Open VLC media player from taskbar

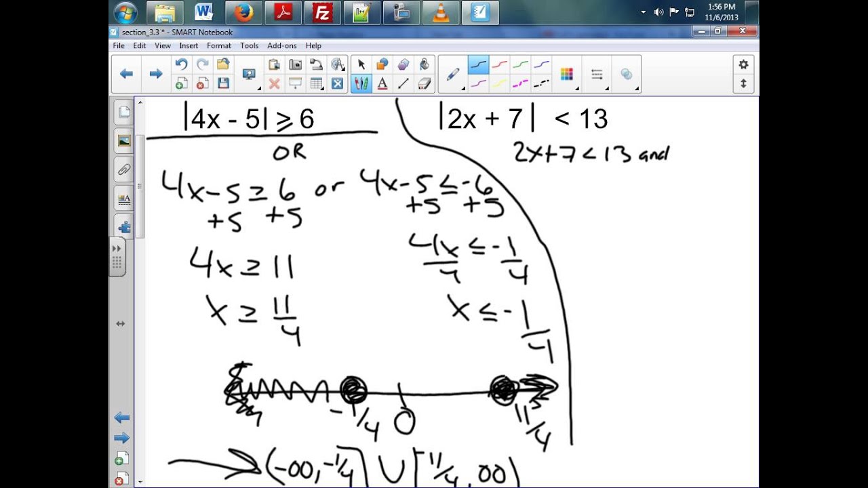[x=441, y=12]
